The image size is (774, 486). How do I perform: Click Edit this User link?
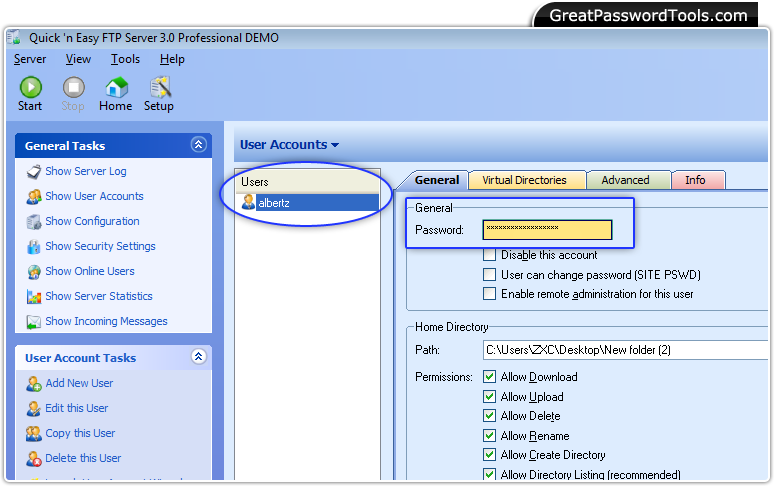coord(77,409)
